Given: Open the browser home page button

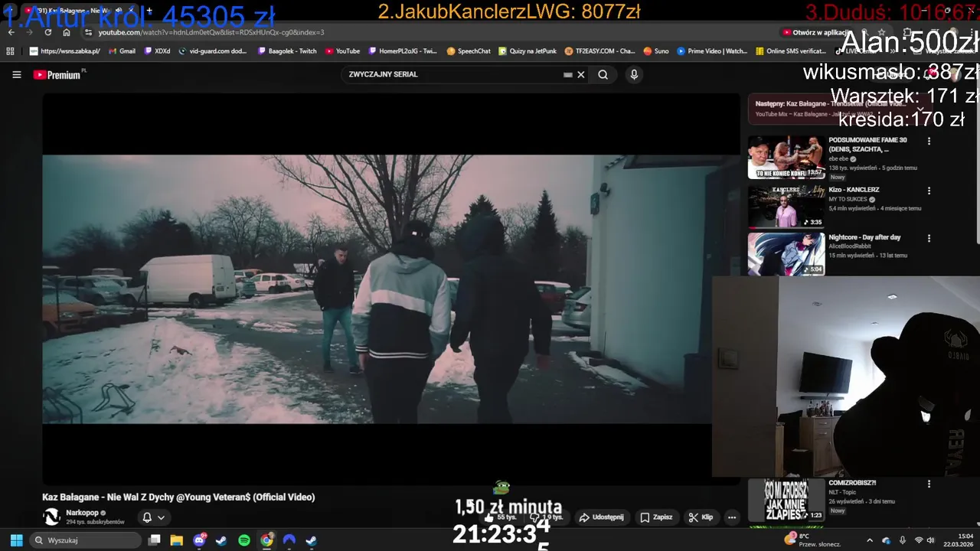Looking at the screenshot, I should coord(67,32).
